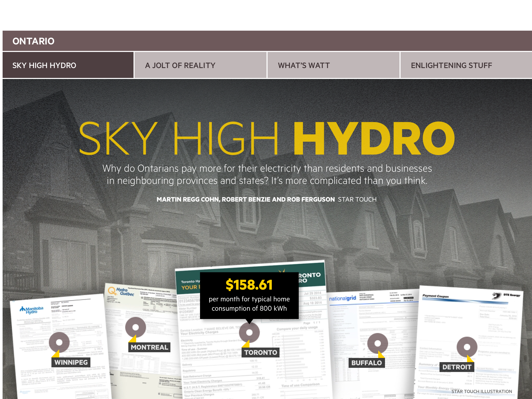This screenshot has height=399, width=532.
Task: Click the 'Why do Ontarians pay more' subheading
Action: tap(267, 174)
